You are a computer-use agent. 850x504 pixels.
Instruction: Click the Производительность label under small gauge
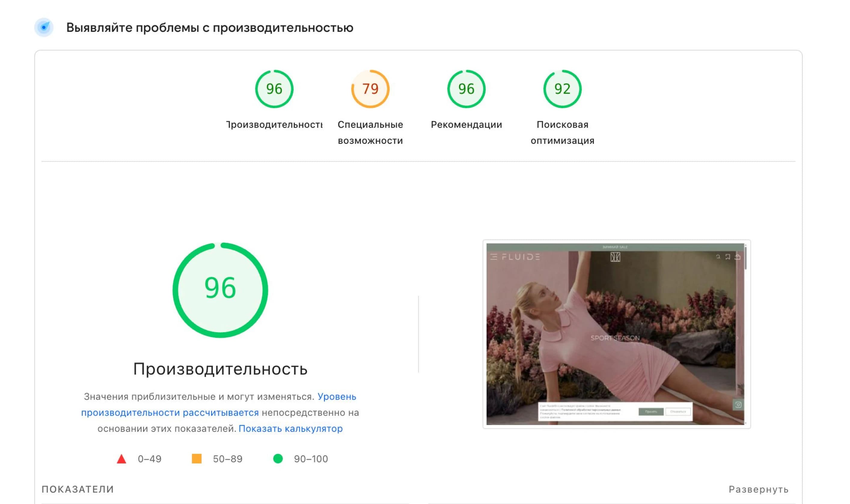click(x=274, y=125)
